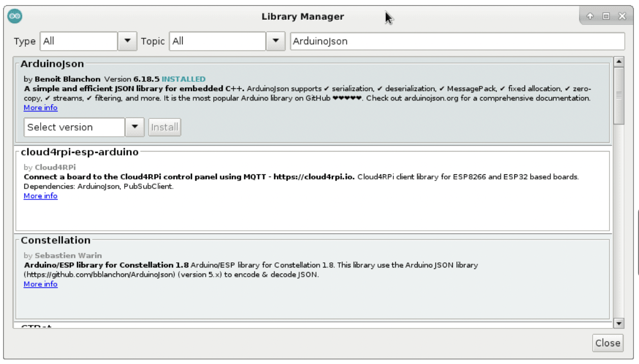Viewport: 639px width, 364px height.
Task: Open the Topic dropdown arrow
Action: coord(276,41)
